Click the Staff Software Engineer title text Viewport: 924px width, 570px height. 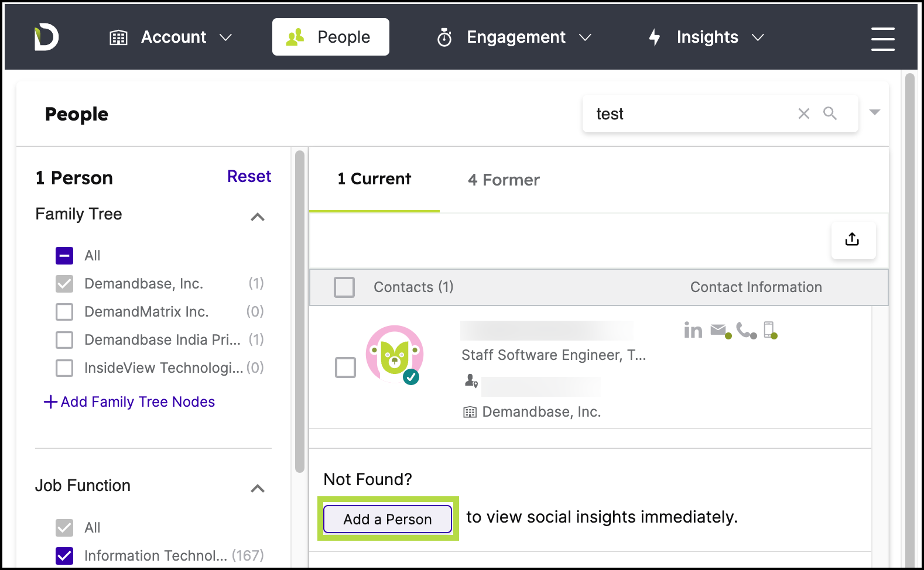(553, 355)
